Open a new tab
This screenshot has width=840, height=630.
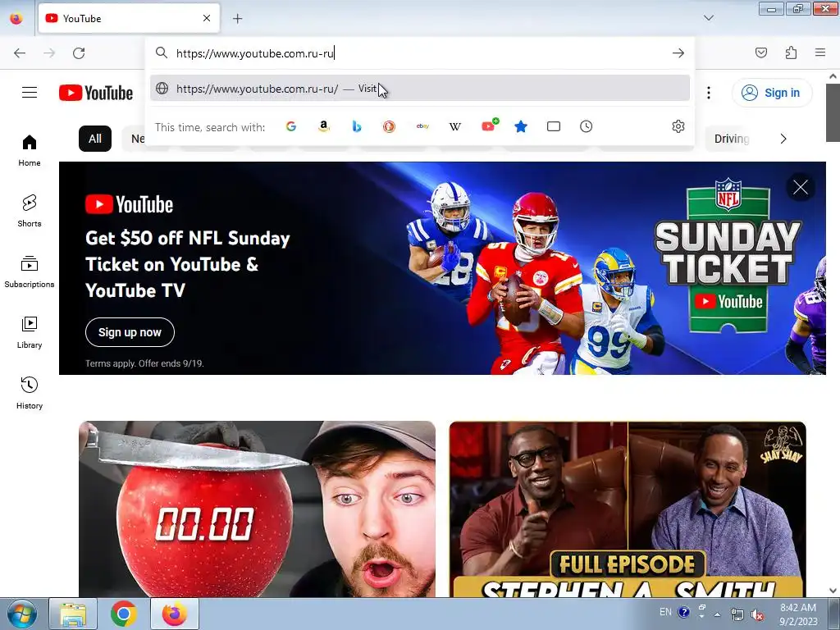tap(237, 19)
